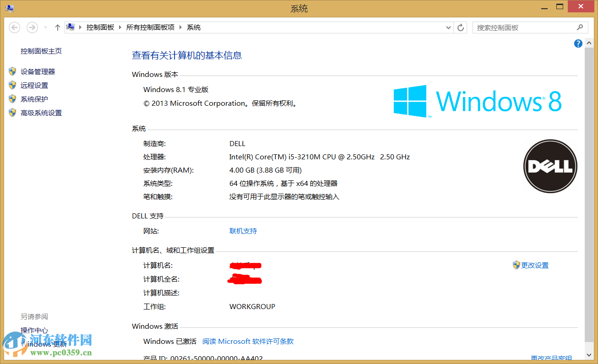Click the computer icon in the address bar
The image size is (598, 364).
[x=71, y=27]
